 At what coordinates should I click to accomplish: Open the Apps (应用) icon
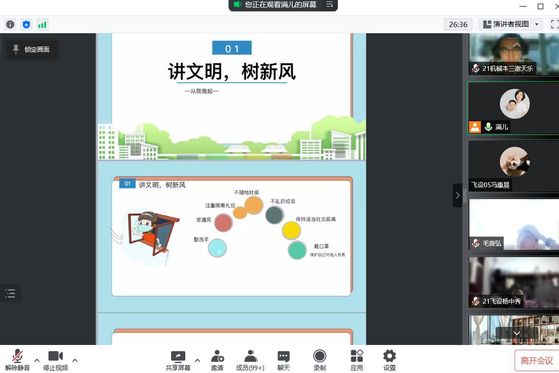(357, 360)
